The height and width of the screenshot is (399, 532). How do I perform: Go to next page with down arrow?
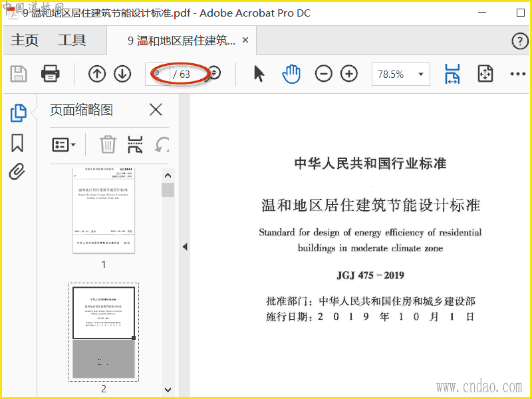pyautogui.click(x=122, y=74)
